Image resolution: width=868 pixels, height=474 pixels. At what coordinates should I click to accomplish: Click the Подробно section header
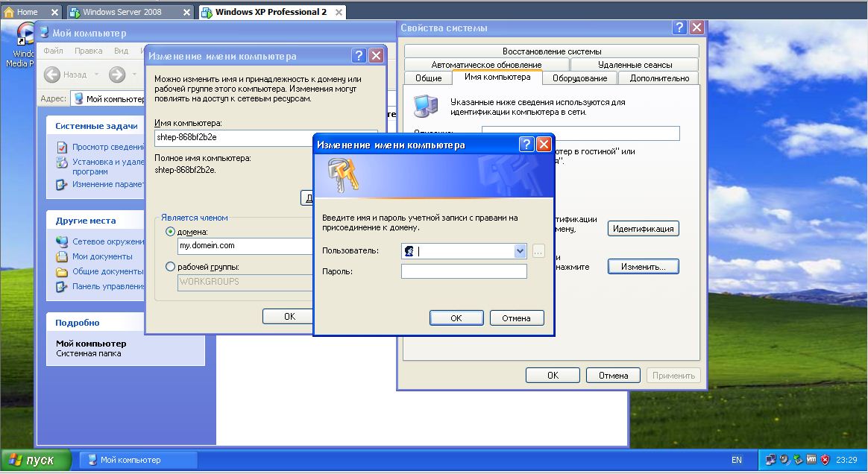(77, 323)
